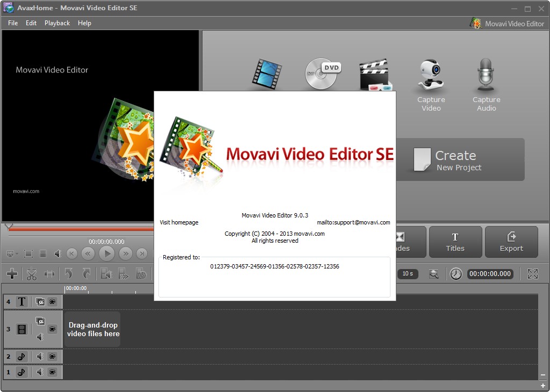Click the clip volume icon in timeline toolbar
This screenshot has height=392, width=550.
106,274
